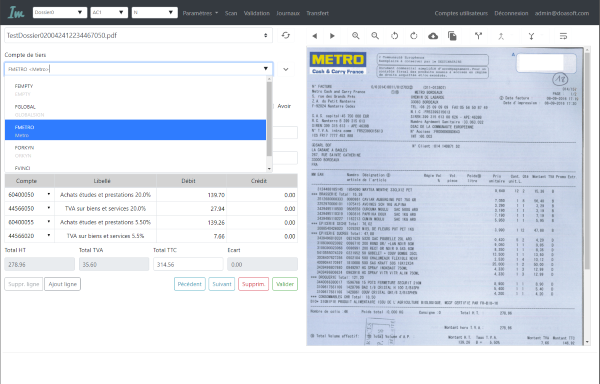Screen dimensions: 600x384
Task: Open account dropdown for 60400050
Action: tap(49, 194)
